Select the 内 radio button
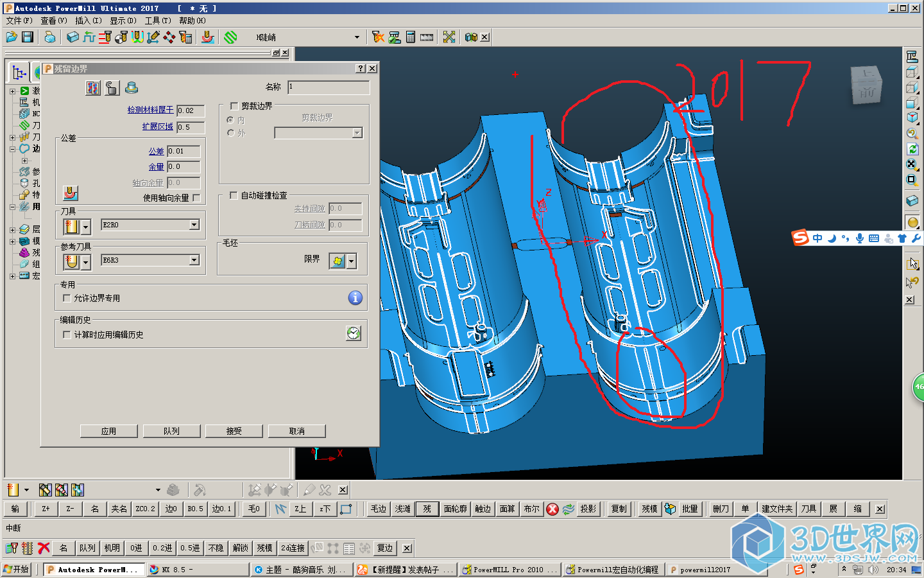924x578 pixels. coord(231,120)
